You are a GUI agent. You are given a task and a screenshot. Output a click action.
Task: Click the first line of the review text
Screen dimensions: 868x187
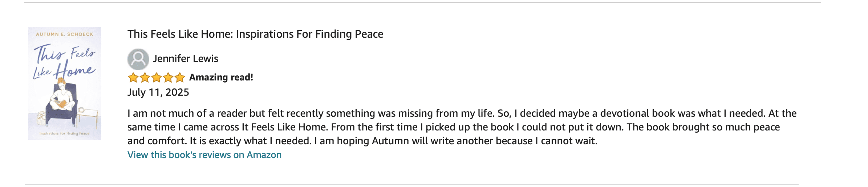(462, 113)
